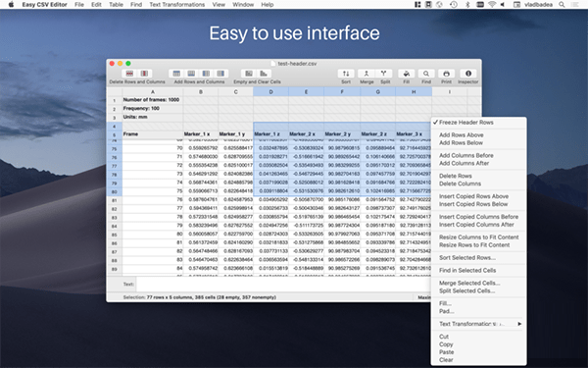Select column header A
Screen dimensions: 588x368
pos(153,92)
